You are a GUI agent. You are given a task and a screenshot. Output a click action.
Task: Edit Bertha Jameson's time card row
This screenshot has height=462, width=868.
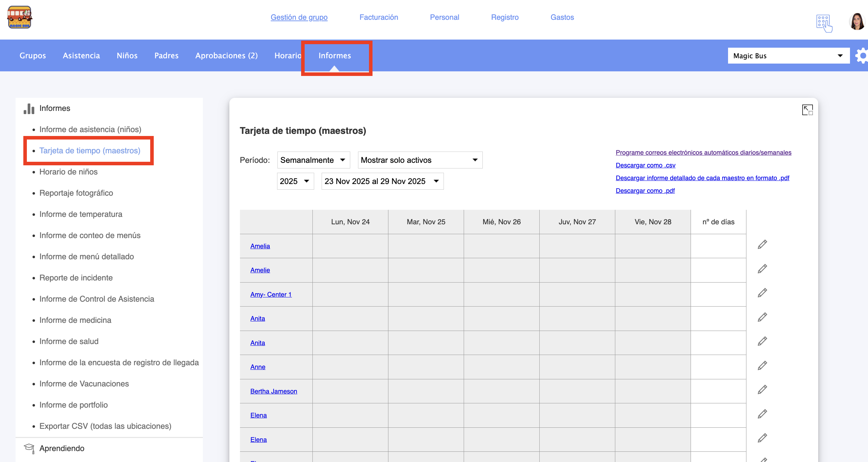point(762,390)
